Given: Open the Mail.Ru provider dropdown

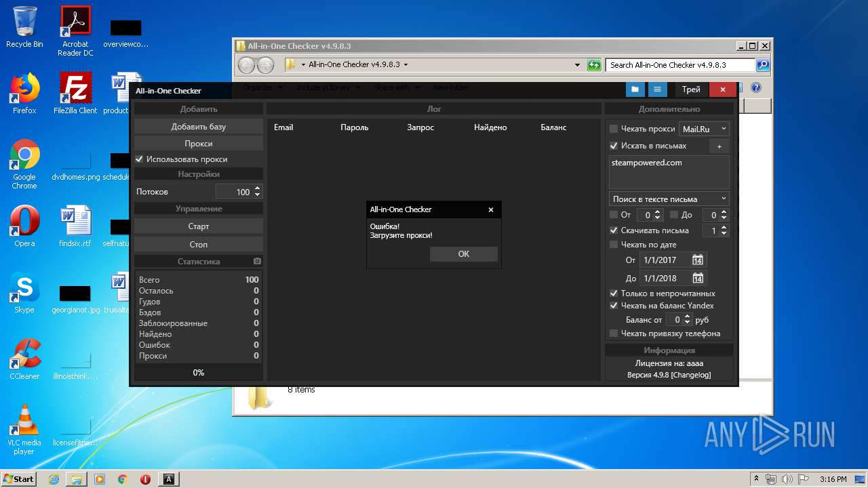Looking at the screenshot, I should click(705, 129).
